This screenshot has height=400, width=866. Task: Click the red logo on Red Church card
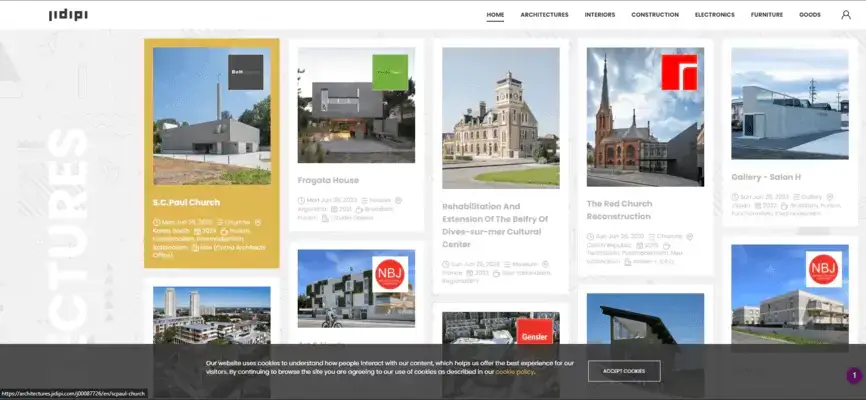[x=679, y=72]
